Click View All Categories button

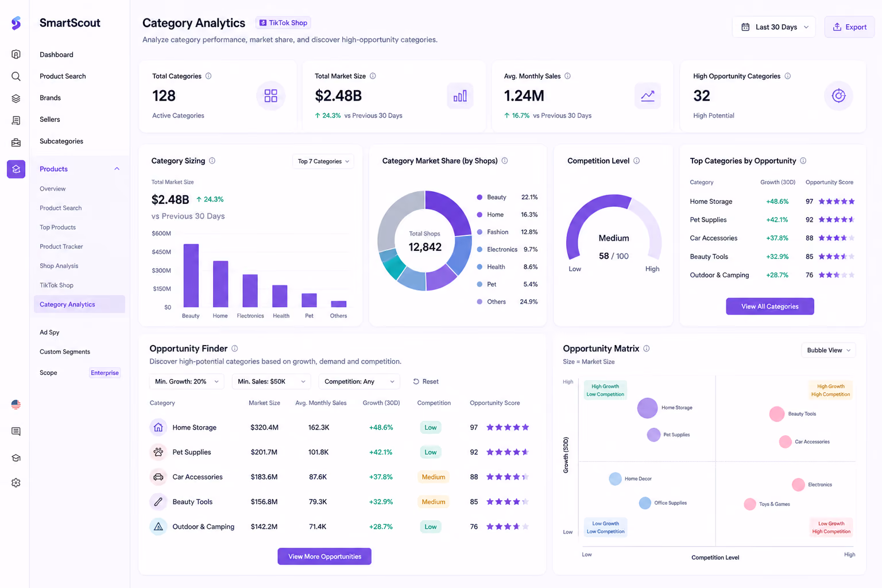(769, 306)
